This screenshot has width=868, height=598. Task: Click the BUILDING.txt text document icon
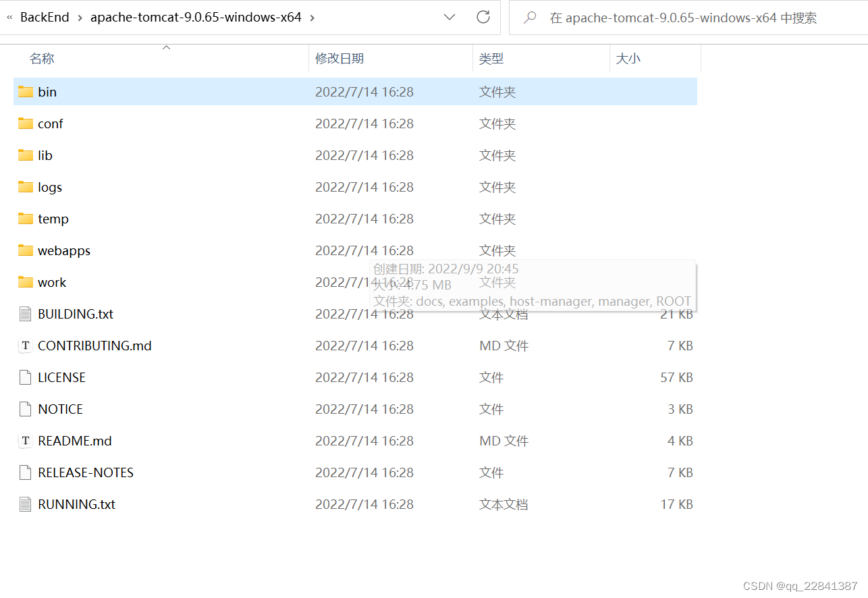(x=24, y=314)
